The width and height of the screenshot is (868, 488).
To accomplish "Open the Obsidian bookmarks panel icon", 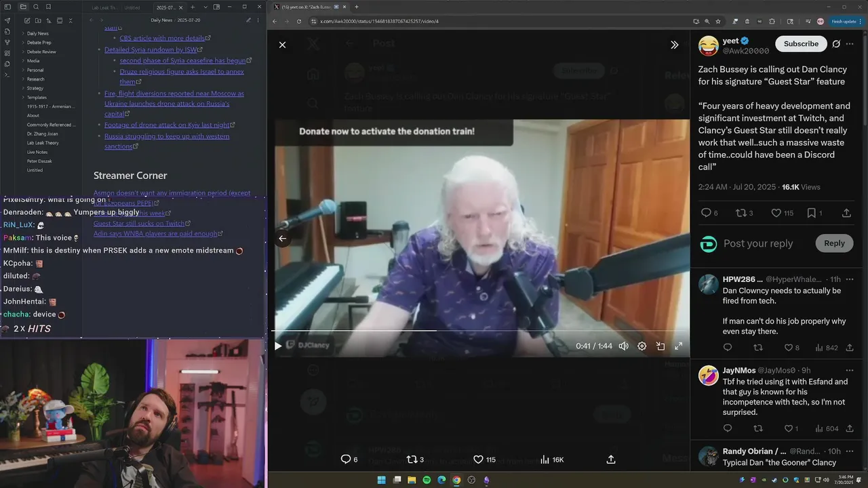I will [x=48, y=7].
